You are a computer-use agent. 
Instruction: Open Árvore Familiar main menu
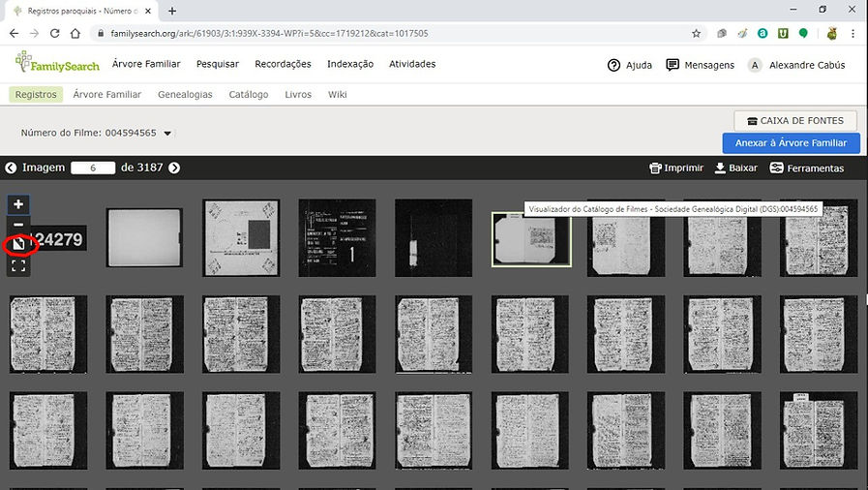146,64
